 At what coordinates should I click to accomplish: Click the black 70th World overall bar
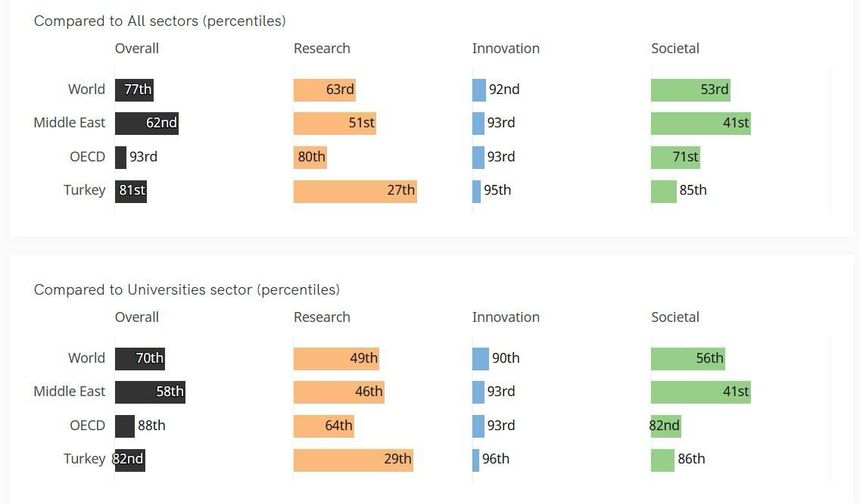[140, 359]
